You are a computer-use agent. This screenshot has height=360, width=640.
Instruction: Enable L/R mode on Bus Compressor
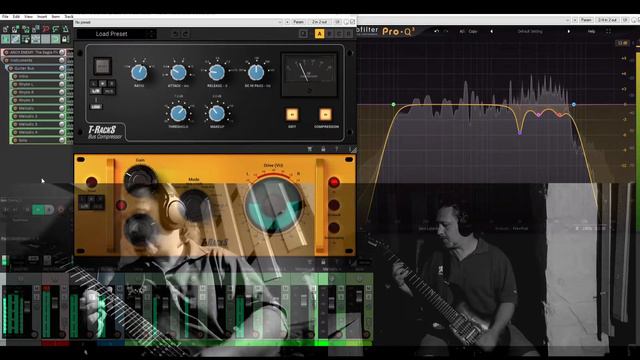point(96,91)
